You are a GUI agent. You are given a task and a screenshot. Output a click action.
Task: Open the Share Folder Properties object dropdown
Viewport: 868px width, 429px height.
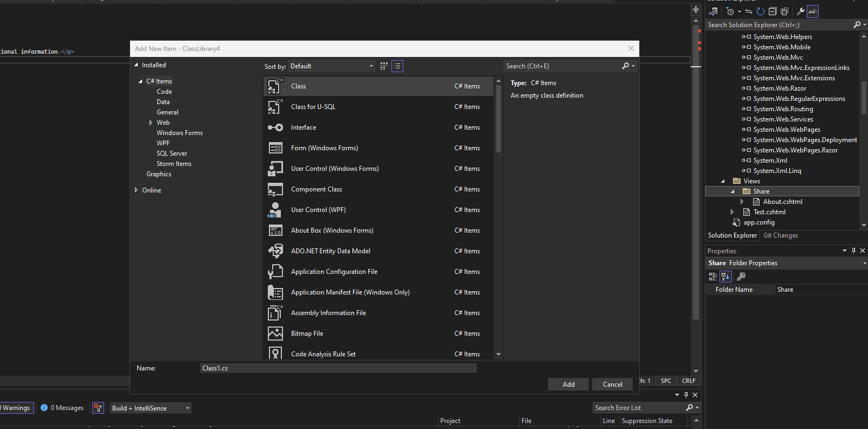click(x=864, y=263)
